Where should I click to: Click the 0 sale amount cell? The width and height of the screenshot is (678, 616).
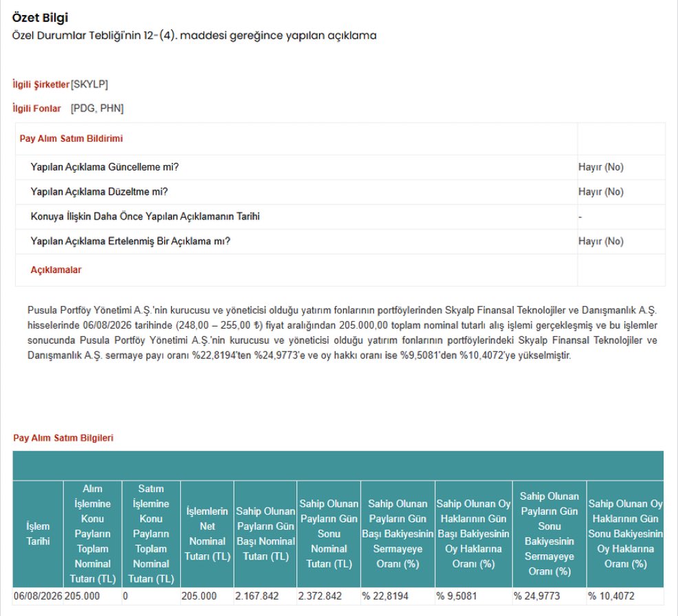click(151, 596)
